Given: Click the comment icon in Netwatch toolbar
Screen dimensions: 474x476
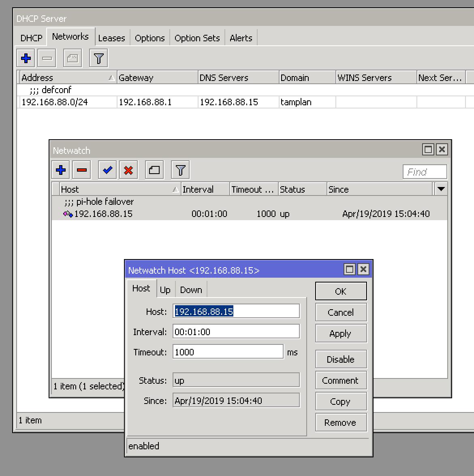Looking at the screenshot, I should tap(154, 170).
